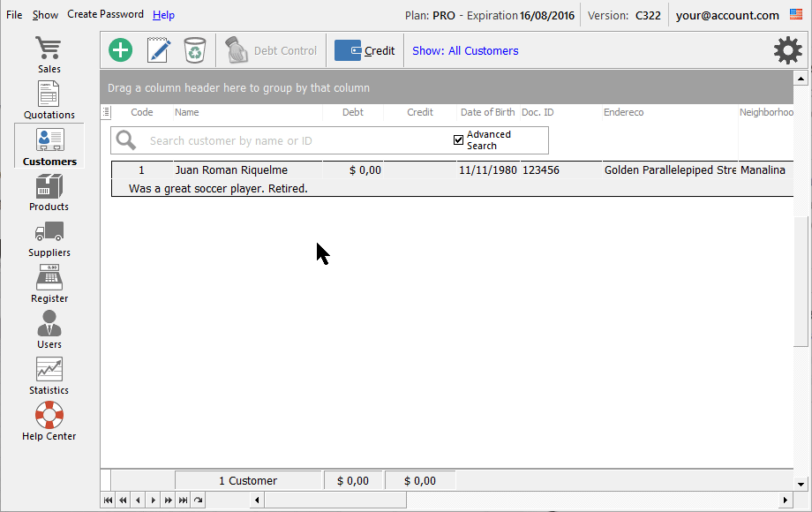Open the Suppliers section
The width and height of the screenshot is (812, 512).
coord(49,238)
